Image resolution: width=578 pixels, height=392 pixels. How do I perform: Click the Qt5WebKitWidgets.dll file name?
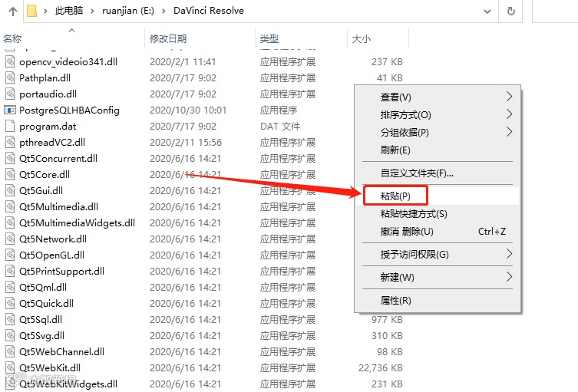[x=68, y=384]
